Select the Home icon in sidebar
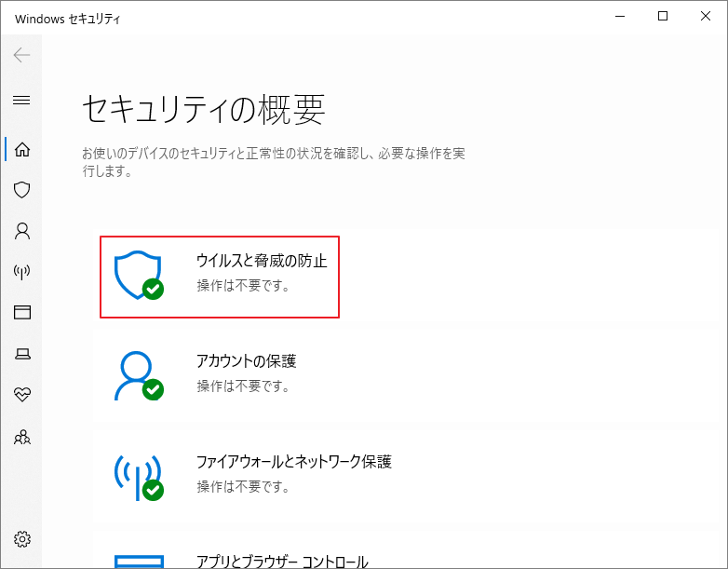 click(21, 149)
